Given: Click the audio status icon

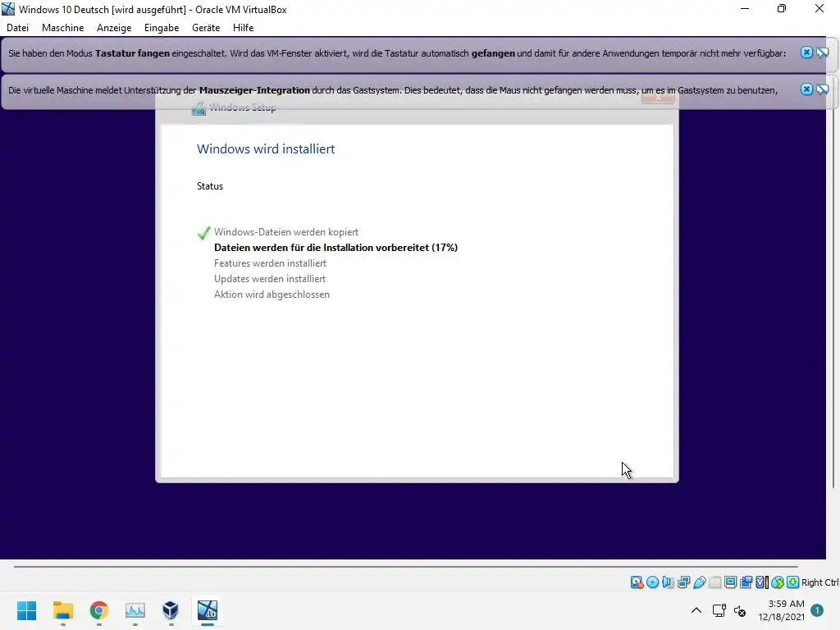Looking at the screenshot, I should pyautogui.click(x=668, y=582).
